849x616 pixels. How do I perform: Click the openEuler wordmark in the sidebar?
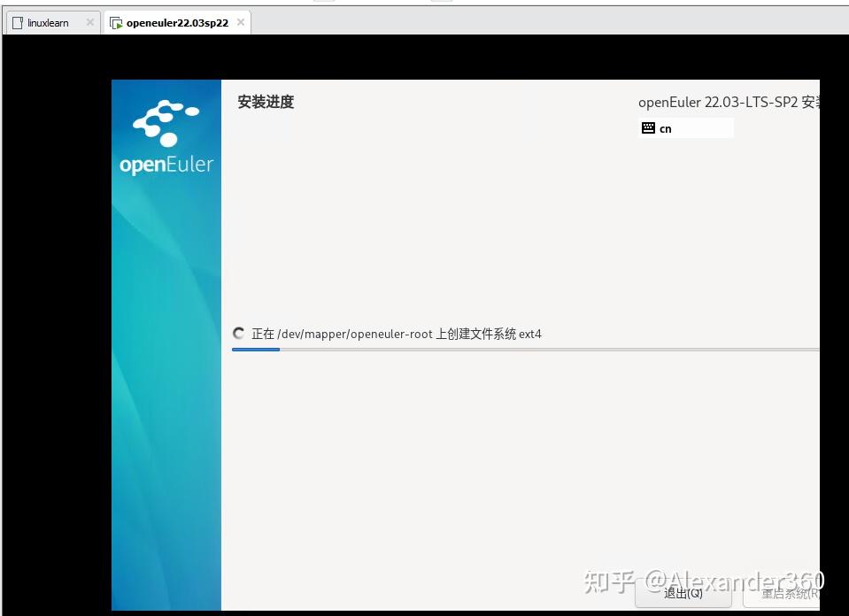[x=166, y=164]
